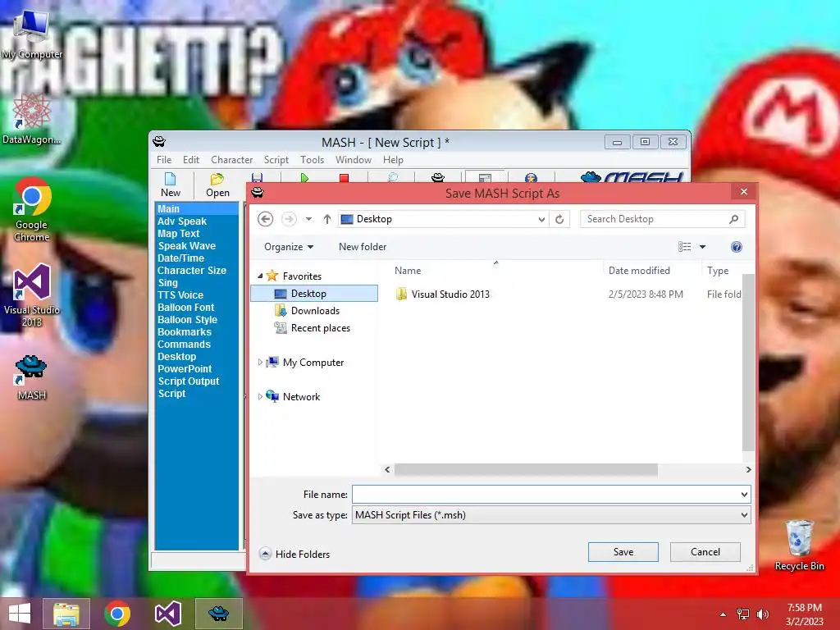
Task: Open the recent locations dropdown arrow
Action: click(x=308, y=219)
